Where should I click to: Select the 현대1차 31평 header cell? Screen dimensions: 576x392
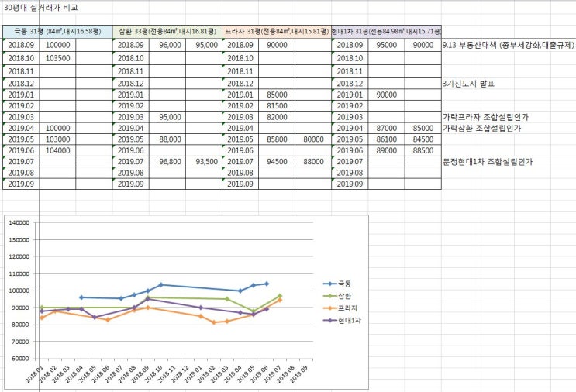tap(386, 32)
